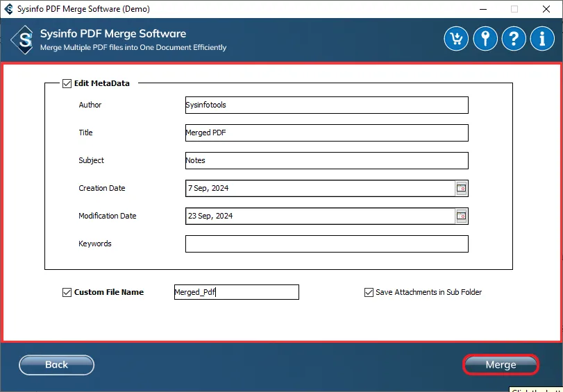Open the help question mark icon
The image size is (563, 392).
[514, 39]
